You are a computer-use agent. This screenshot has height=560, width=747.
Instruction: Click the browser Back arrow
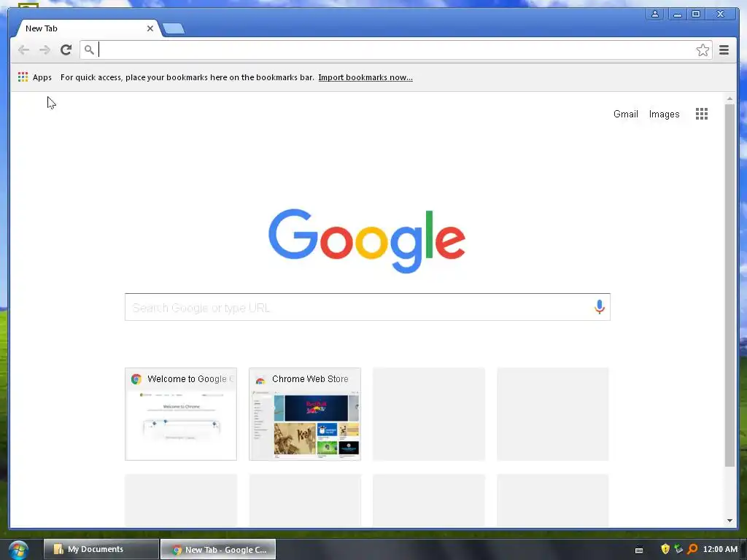pyautogui.click(x=23, y=50)
